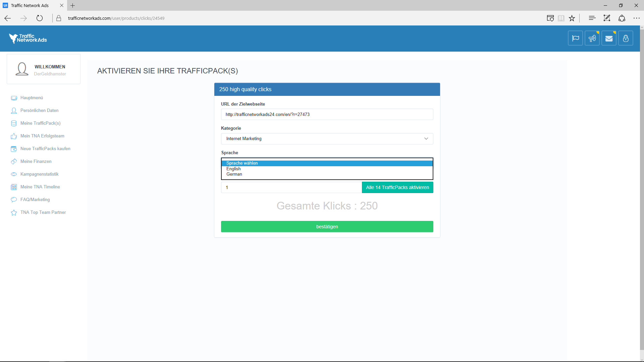Screen dimensions: 644x362
Task: Open the megaphone announcements icon
Action: coord(592,38)
